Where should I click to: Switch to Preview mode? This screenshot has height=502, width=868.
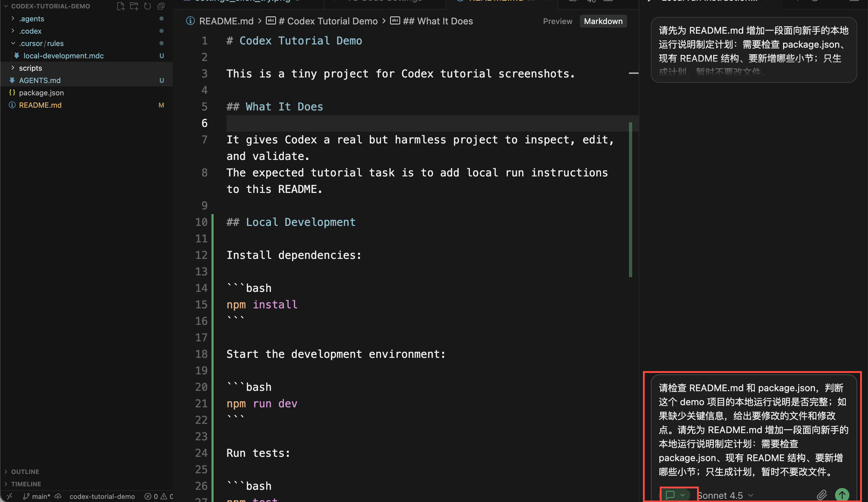tap(558, 21)
